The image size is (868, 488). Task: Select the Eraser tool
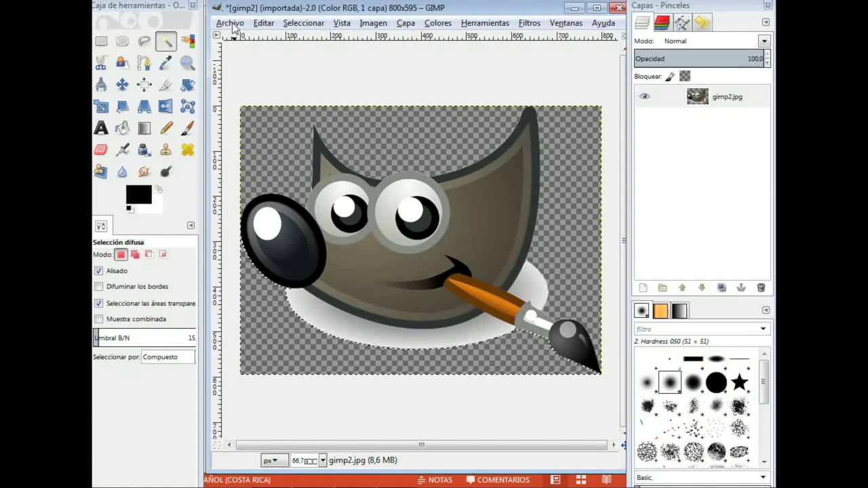pos(101,150)
